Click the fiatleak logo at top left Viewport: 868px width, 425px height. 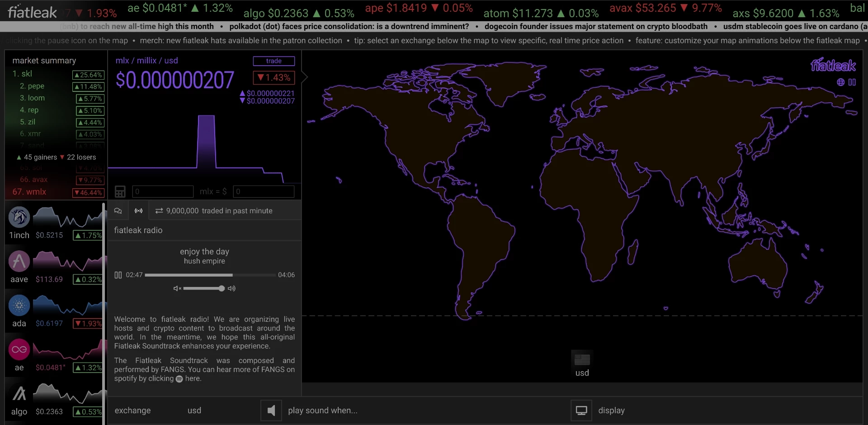[32, 12]
